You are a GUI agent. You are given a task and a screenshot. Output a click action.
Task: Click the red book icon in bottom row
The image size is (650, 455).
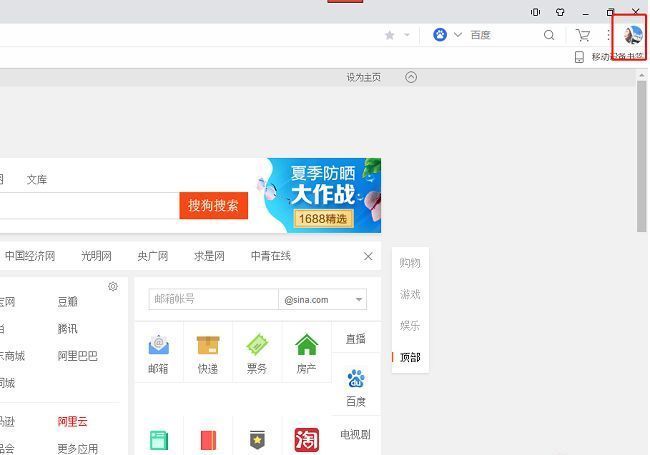coord(208,440)
